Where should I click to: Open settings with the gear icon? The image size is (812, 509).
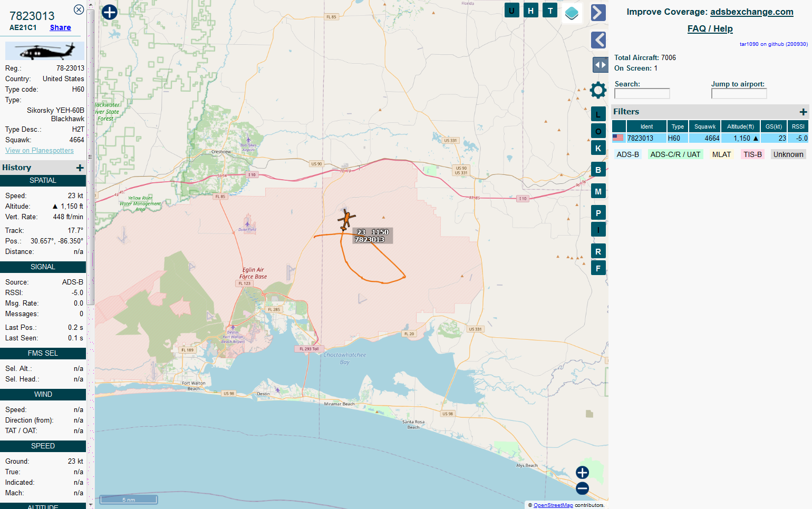tap(598, 90)
